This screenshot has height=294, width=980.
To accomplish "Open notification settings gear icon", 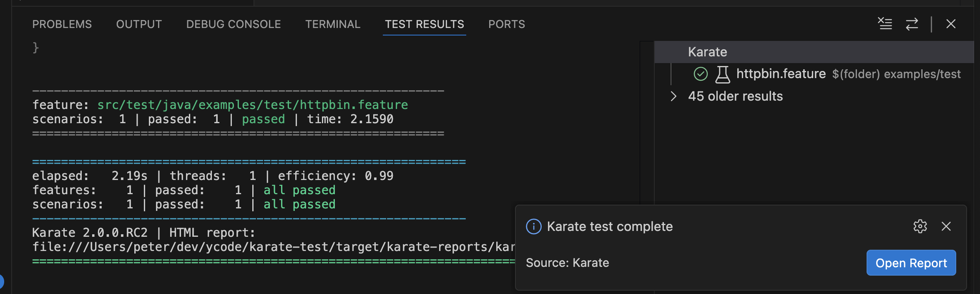I will click(920, 226).
